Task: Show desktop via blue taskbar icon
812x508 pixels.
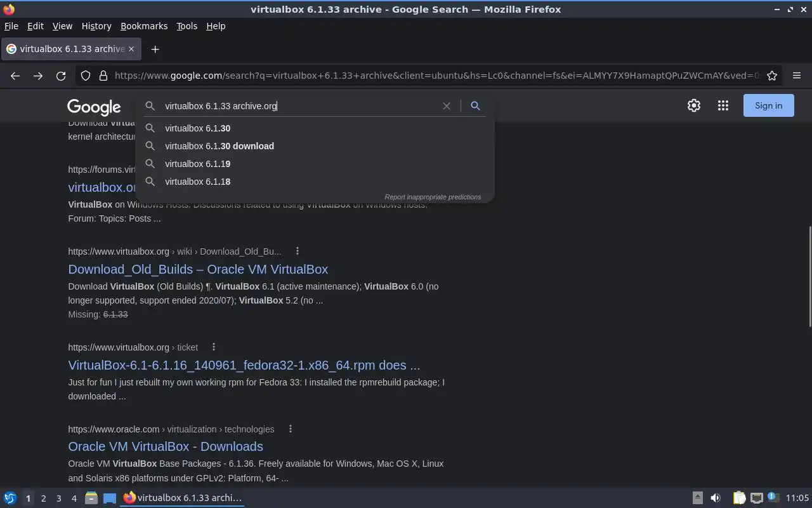Action: click(x=110, y=498)
